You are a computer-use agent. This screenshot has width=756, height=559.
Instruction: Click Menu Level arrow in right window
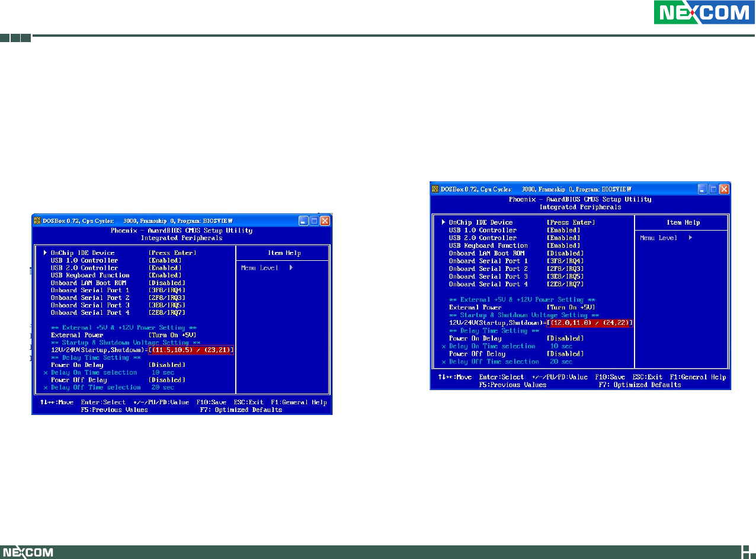690,238
